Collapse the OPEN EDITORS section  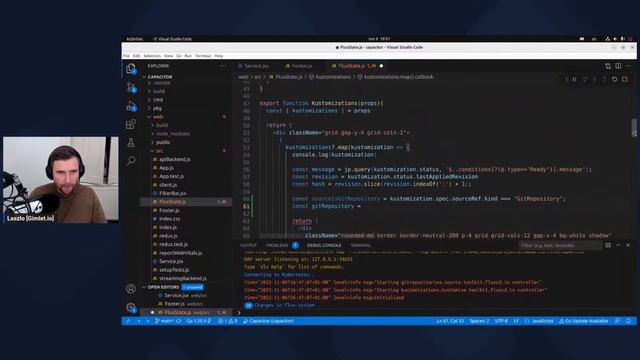point(163,287)
